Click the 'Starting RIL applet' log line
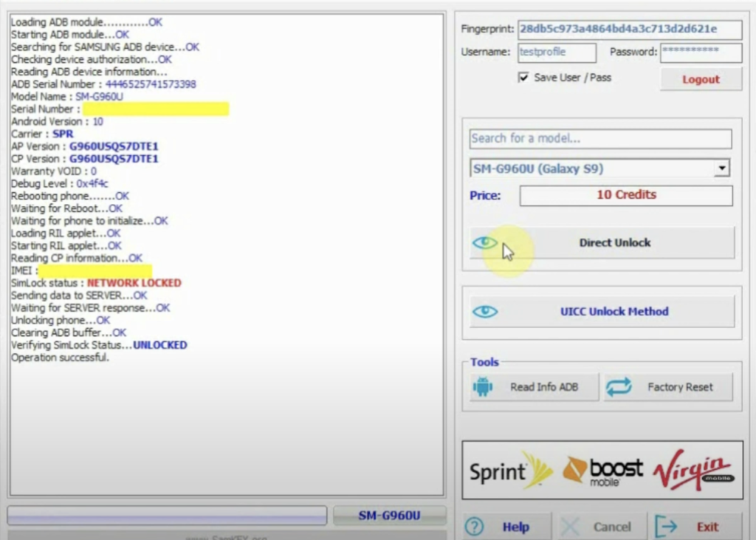 tap(66, 246)
